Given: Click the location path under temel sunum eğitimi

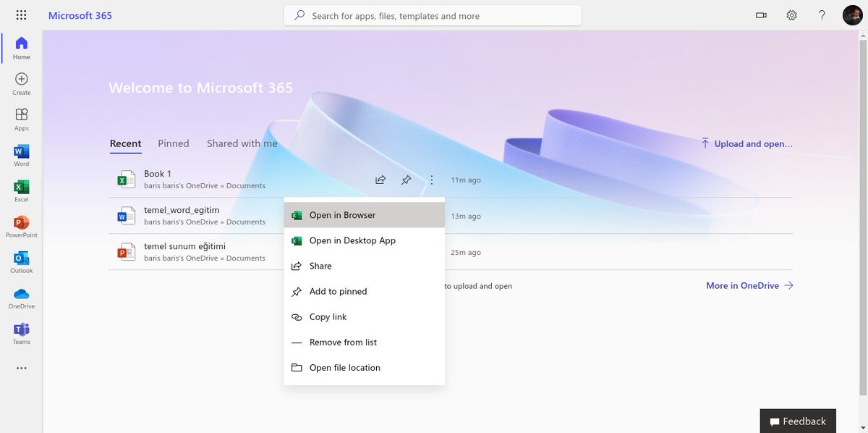Looking at the screenshot, I should pos(205,258).
